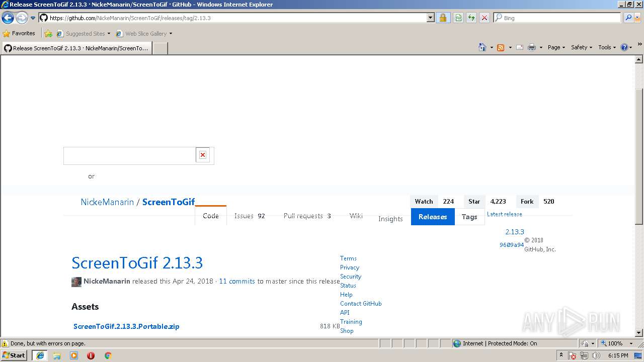This screenshot has height=362, width=644.
Task: Open the recent pages dropdown arrow
Action: point(33,18)
